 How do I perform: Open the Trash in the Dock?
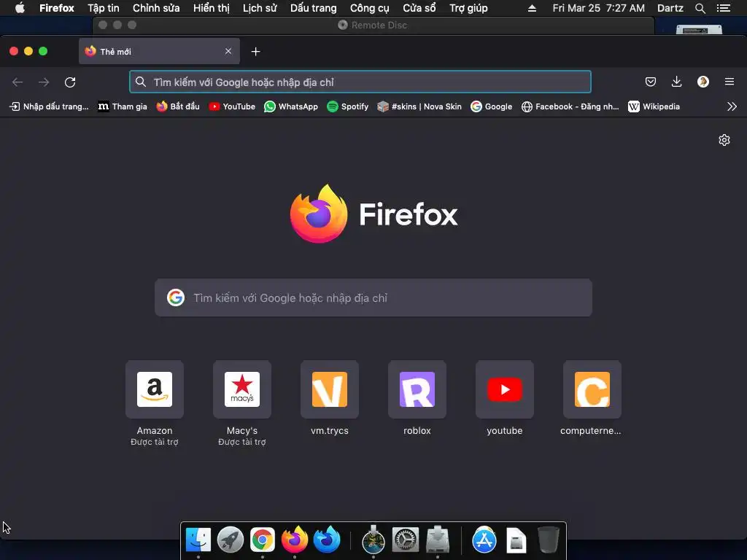point(549,540)
